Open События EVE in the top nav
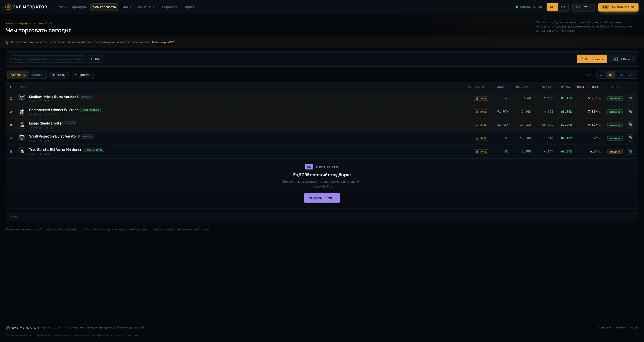The width and height of the screenshot is (644, 342). tap(147, 7)
